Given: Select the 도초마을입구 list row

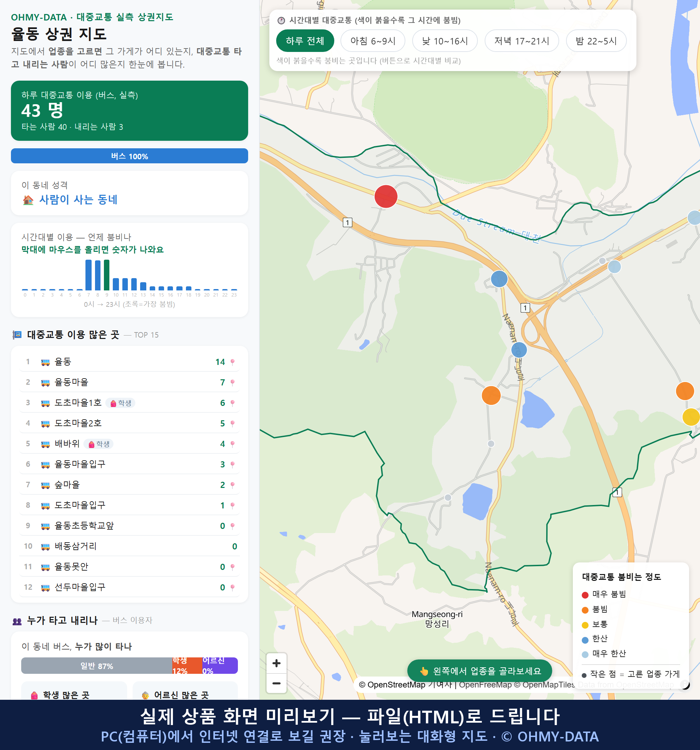Looking at the screenshot, I should (130, 505).
